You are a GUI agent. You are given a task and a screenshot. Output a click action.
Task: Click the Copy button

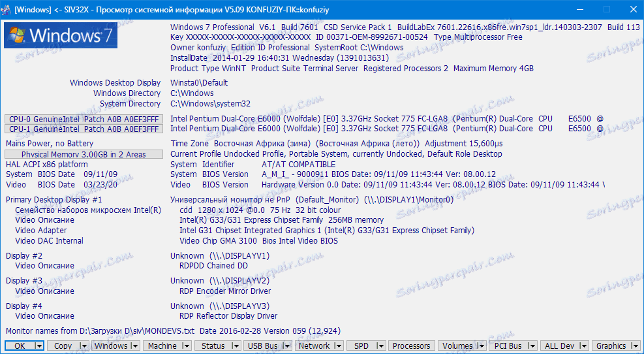pos(63,346)
